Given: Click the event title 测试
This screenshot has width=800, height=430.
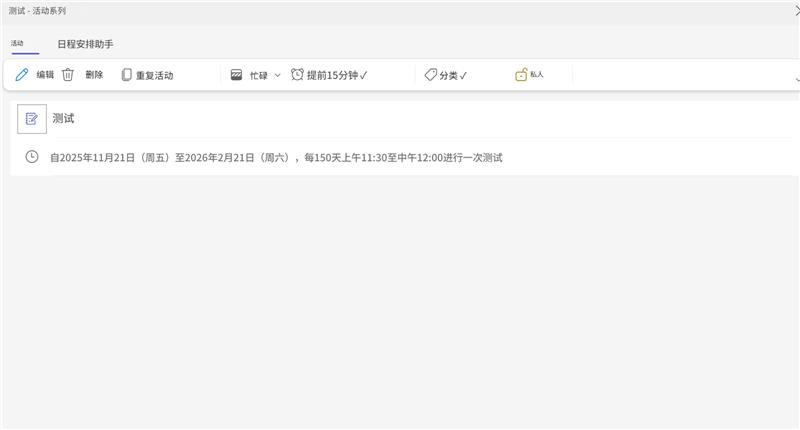Looking at the screenshot, I should (x=63, y=118).
